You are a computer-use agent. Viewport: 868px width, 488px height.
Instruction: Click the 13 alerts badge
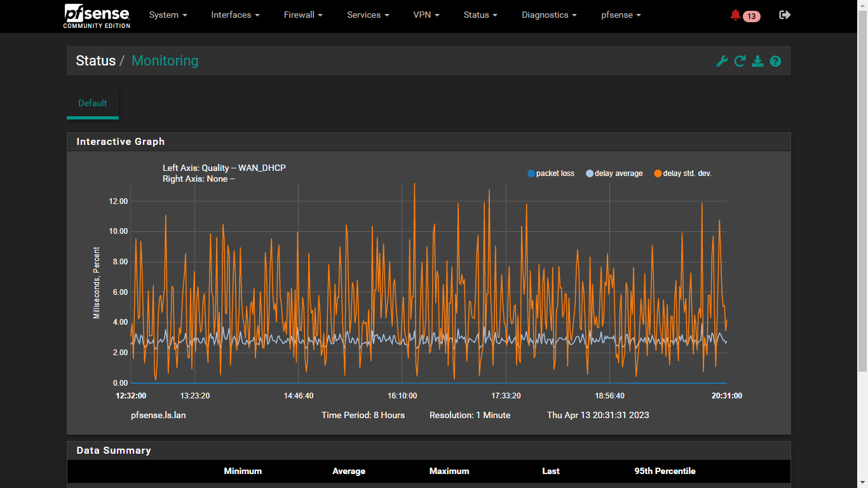coord(752,16)
